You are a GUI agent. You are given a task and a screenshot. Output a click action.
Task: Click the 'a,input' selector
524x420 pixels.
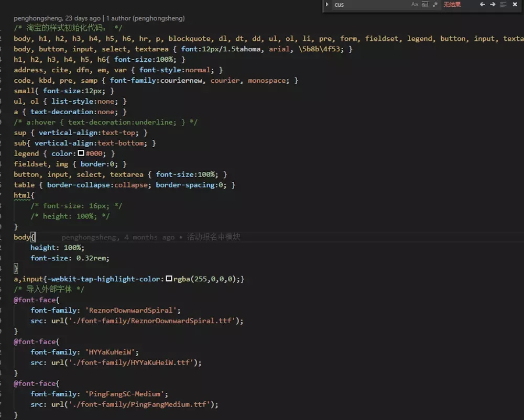(x=28, y=279)
